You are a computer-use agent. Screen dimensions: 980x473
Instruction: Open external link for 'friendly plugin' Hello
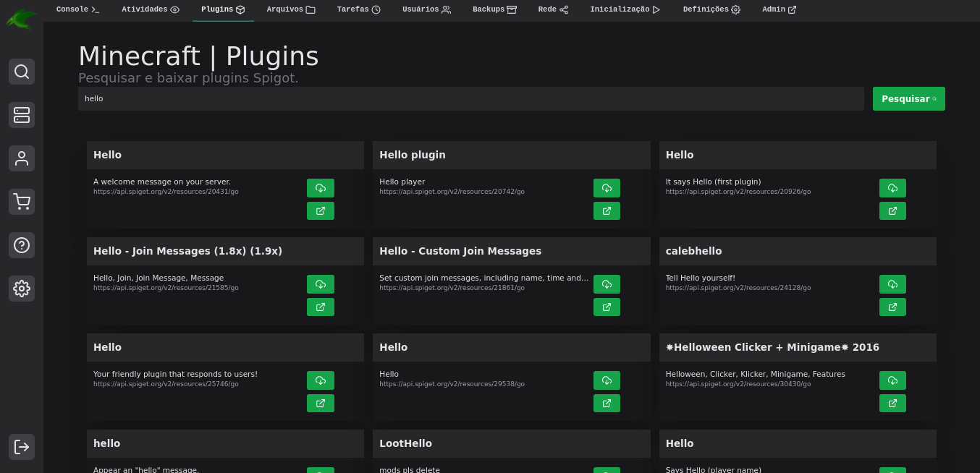tap(321, 403)
